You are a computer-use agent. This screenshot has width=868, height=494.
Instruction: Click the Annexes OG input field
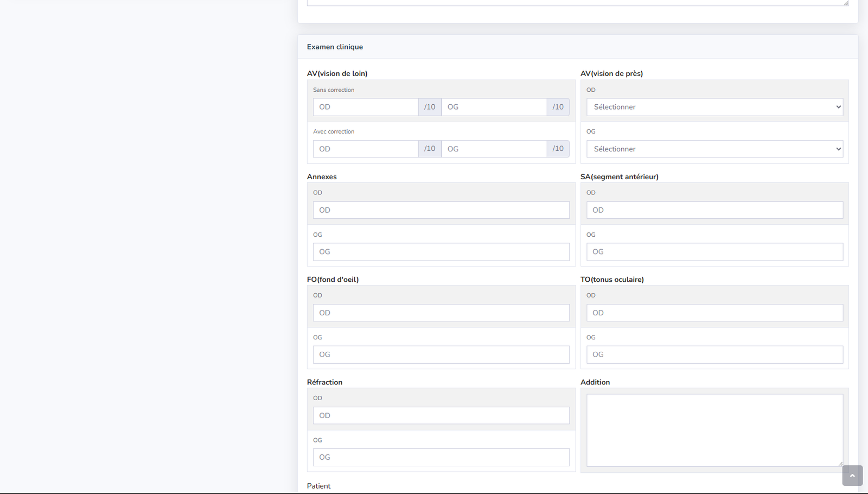pos(441,252)
